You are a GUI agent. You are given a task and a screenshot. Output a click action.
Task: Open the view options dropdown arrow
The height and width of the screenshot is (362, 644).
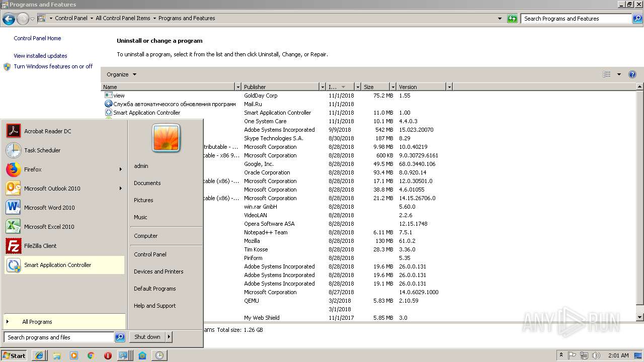tap(619, 74)
